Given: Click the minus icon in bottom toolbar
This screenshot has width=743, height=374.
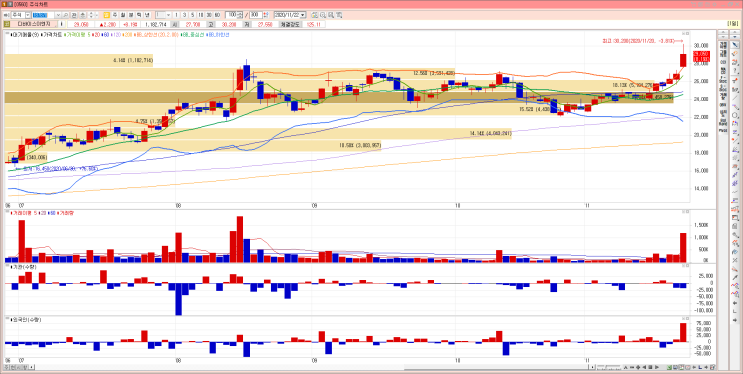Looking at the screenshot, I should [632, 367].
